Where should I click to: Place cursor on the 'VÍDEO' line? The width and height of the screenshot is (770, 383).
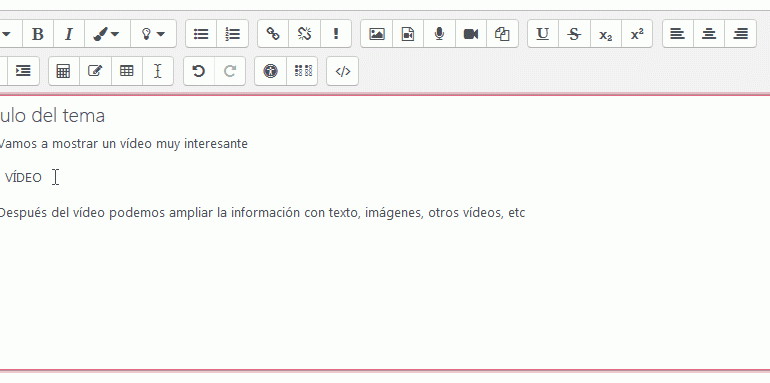point(23,178)
